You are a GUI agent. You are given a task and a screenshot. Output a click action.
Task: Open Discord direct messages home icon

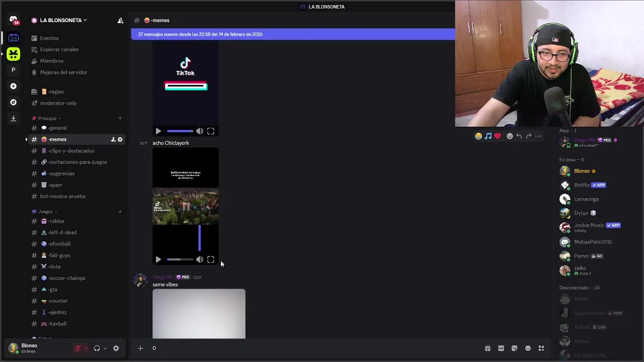[x=14, y=20]
